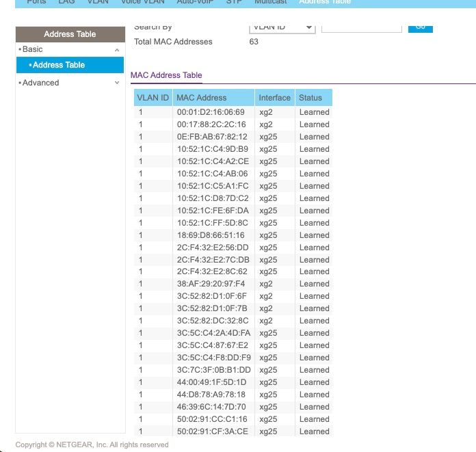This screenshot has height=452, width=476.
Task: Collapse the Basic section chevron
Action: point(117,50)
